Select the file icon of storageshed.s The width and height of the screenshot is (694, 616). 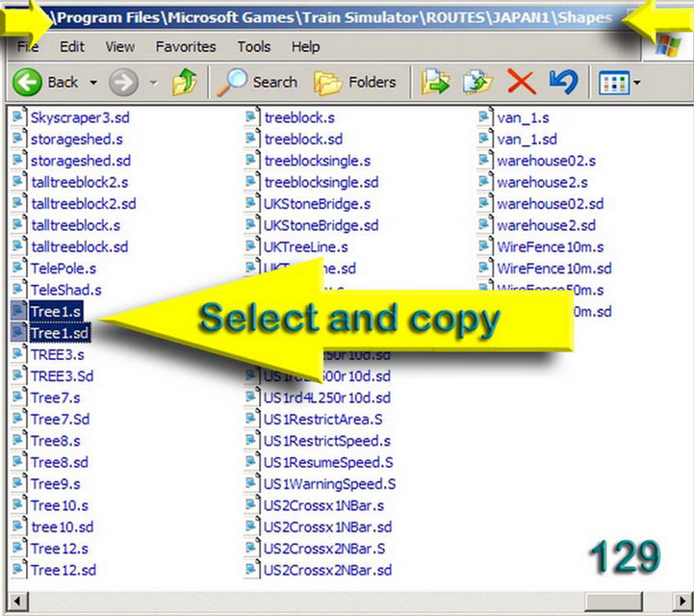[x=18, y=139]
